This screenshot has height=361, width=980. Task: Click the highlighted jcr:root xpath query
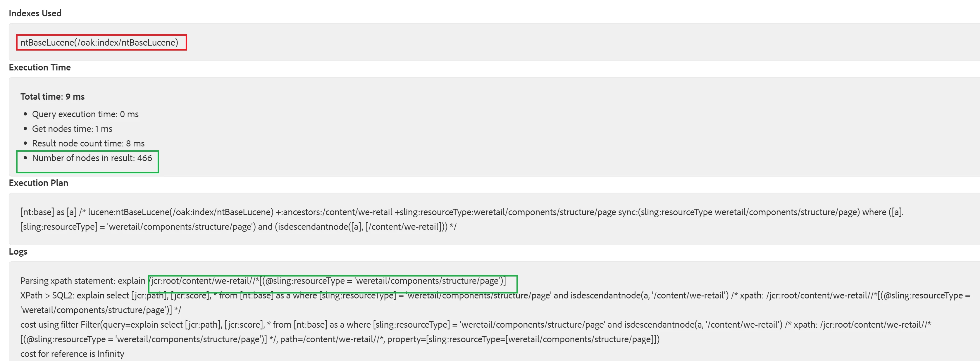point(328,281)
